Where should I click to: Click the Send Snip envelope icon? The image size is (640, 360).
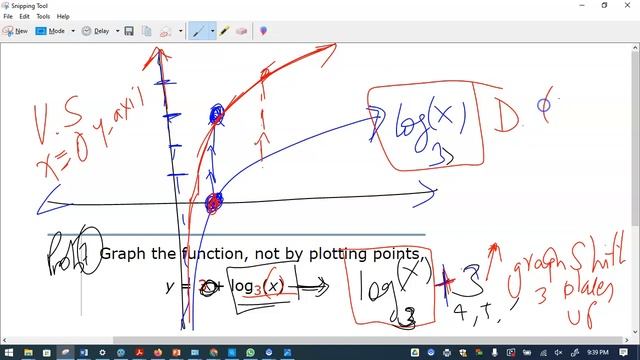(165, 31)
